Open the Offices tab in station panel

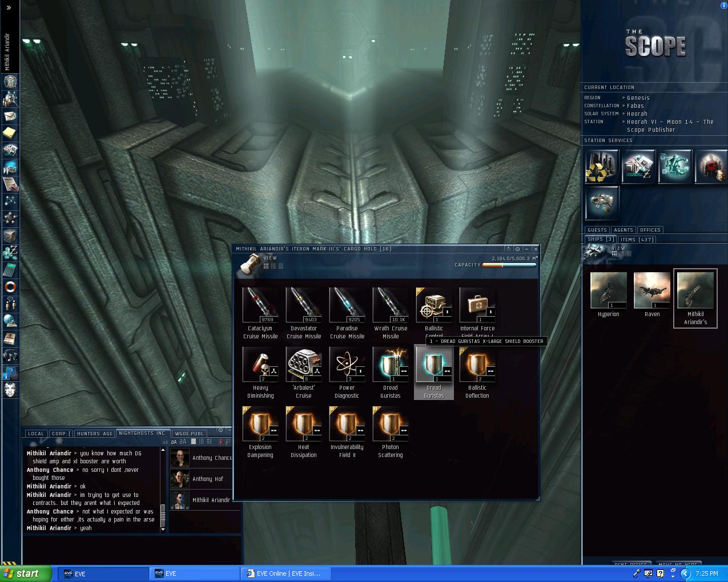[650, 230]
